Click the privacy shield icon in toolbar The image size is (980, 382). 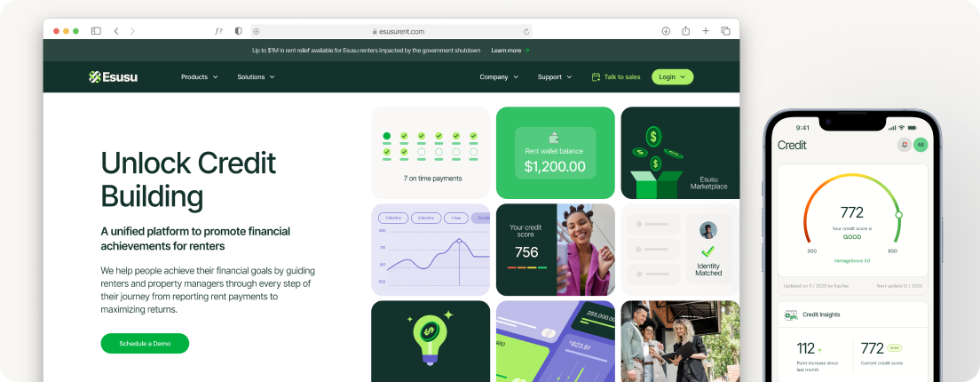(x=238, y=30)
